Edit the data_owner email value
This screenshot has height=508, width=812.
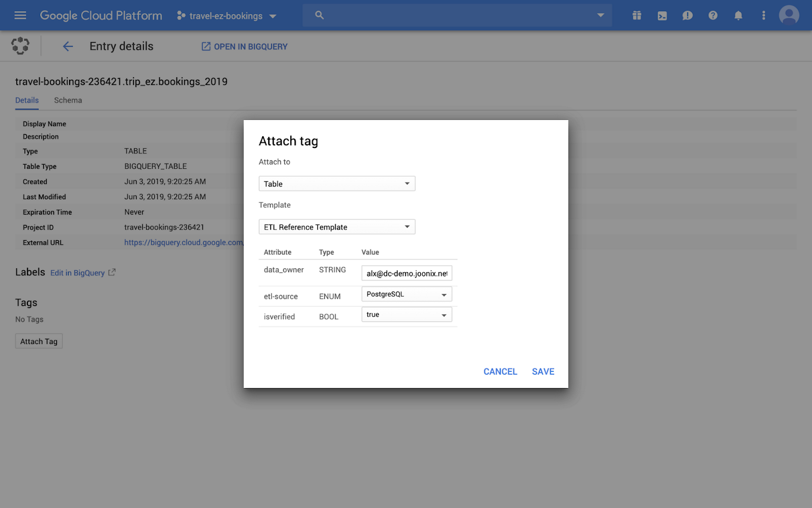(406, 273)
